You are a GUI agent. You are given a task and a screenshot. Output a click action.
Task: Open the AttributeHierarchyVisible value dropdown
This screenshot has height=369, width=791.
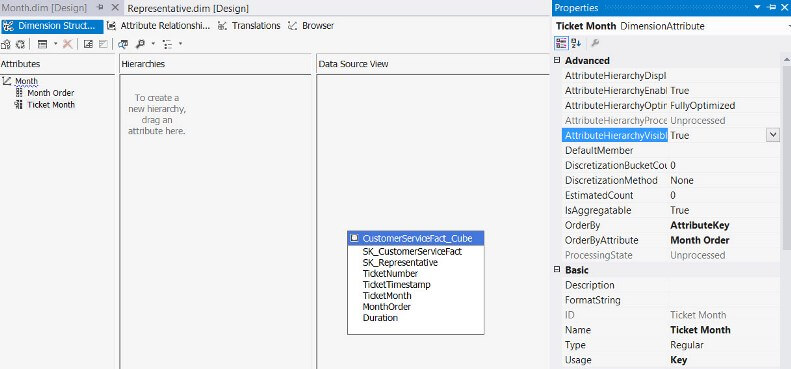coord(772,135)
